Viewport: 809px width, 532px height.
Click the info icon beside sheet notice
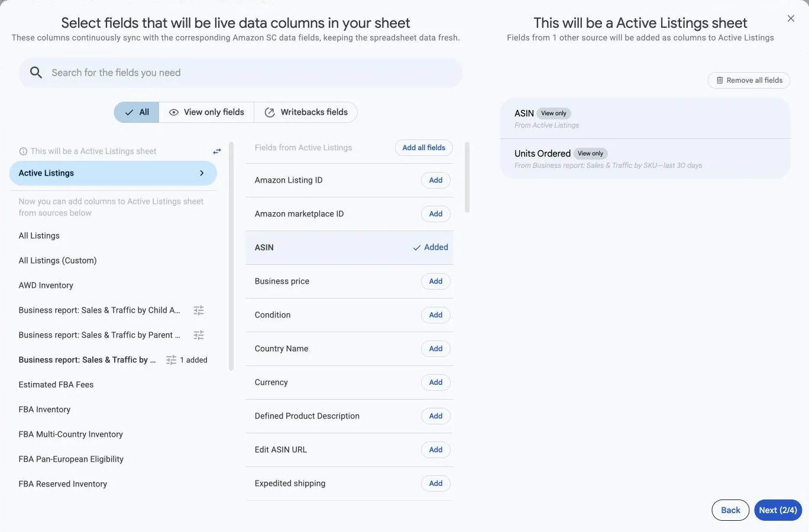(x=23, y=151)
